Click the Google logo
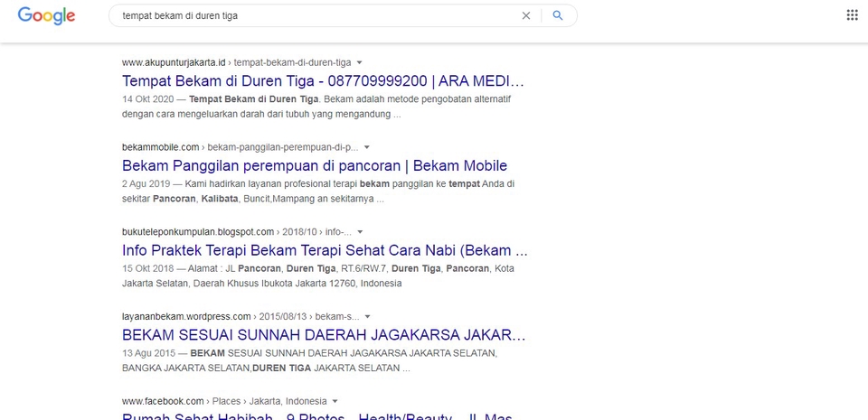Screen dimensions: 868x420 pyautogui.click(x=46, y=15)
